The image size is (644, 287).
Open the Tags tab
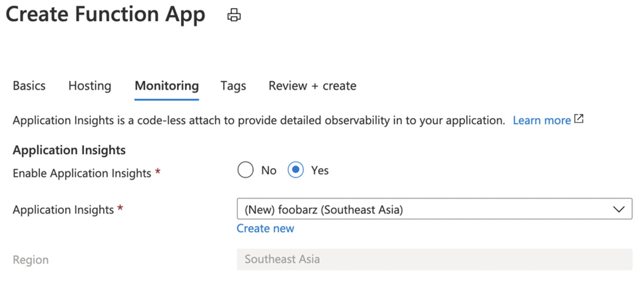[x=233, y=86]
